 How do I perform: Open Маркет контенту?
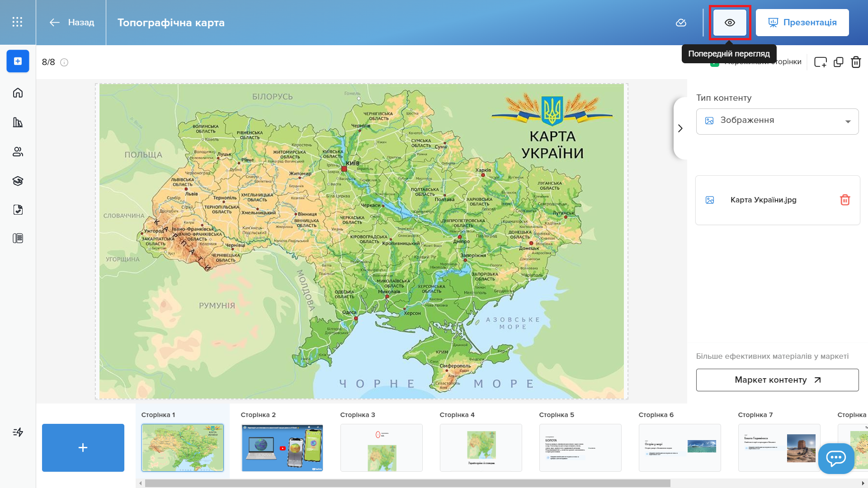(777, 380)
